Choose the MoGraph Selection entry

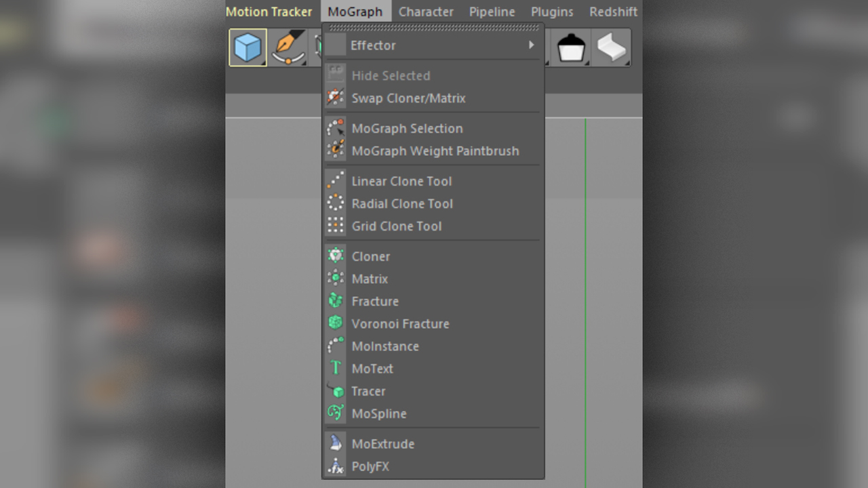click(433, 128)
